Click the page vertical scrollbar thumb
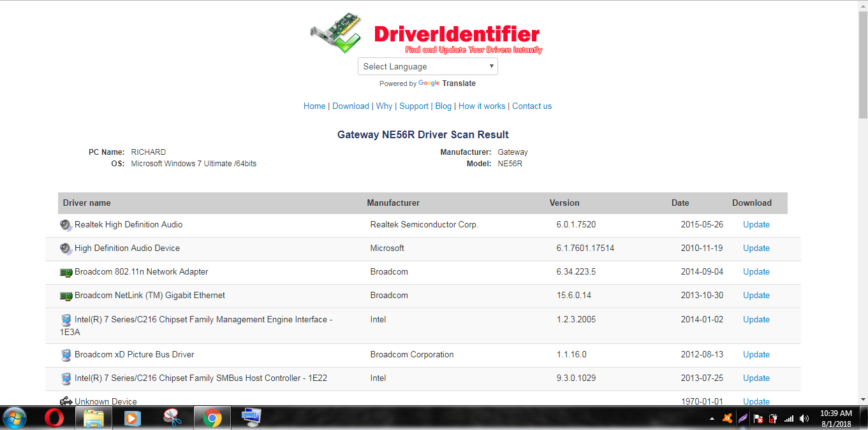The height and width of the screenshot is (430, 868). 863,64
